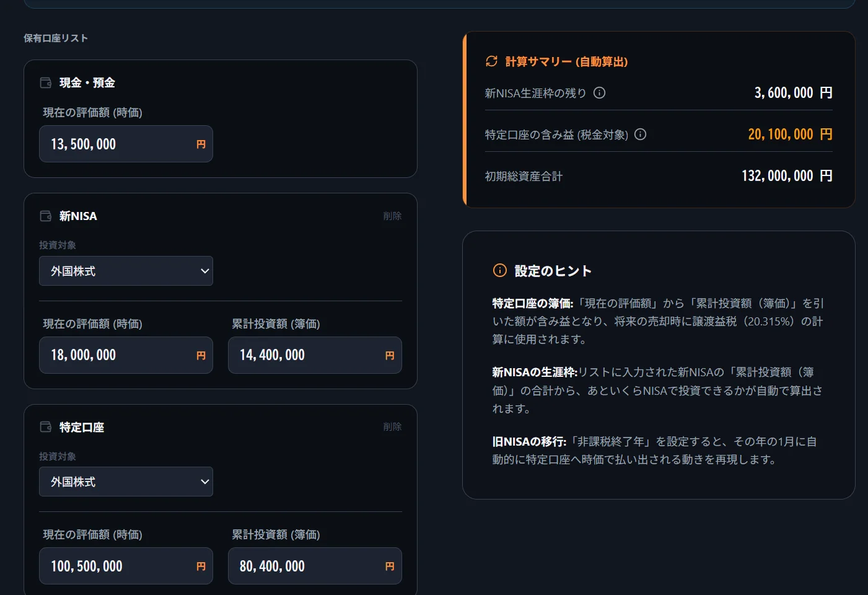
Task: Click the wallet icon beside 新NISA
Action: click(46, 216)
